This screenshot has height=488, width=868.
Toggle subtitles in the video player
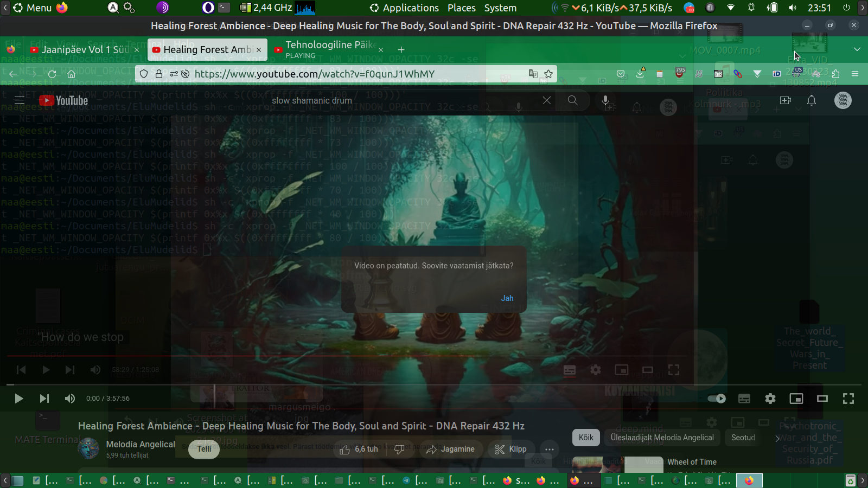point(744,399)
